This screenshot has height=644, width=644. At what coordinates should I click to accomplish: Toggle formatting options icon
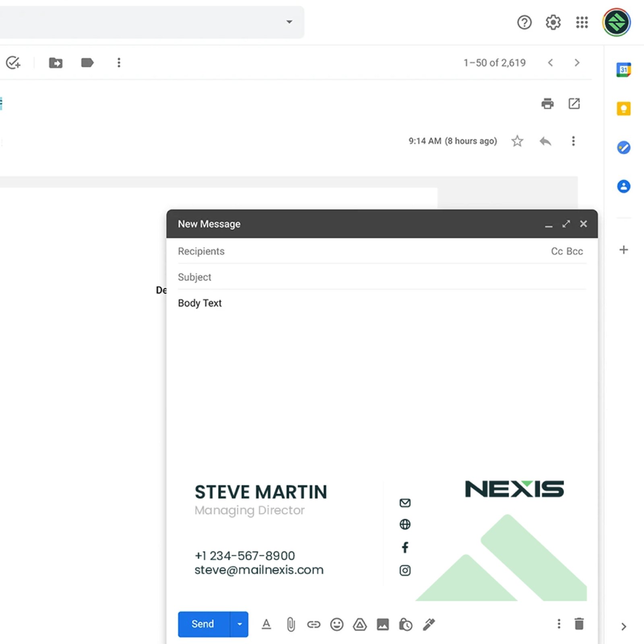(266, 624)
